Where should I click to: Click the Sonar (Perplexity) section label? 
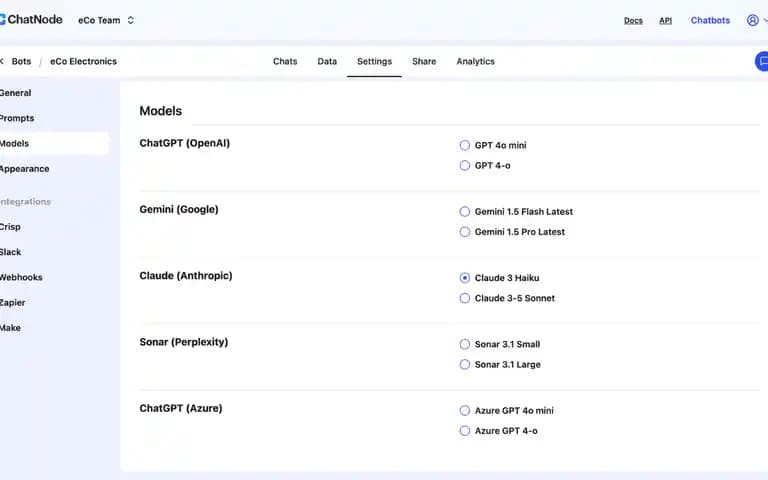tap(184, 342)
